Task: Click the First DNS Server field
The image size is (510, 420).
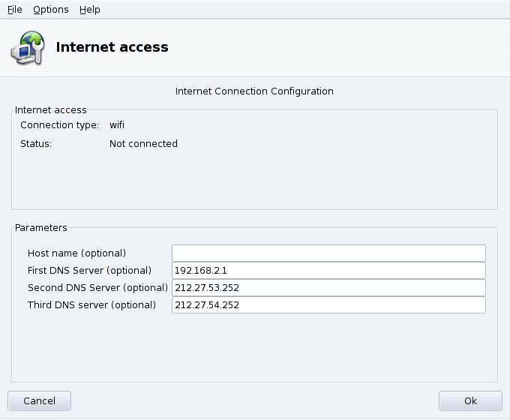Action: pyautogui.click(x=328, y=270)
